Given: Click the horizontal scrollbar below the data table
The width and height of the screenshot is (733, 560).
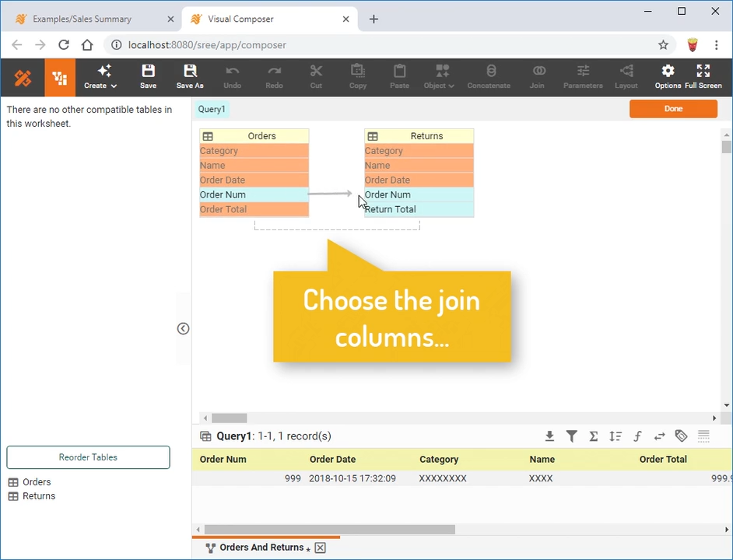Looking at the screenshot, I should click(x=329, y=530).
